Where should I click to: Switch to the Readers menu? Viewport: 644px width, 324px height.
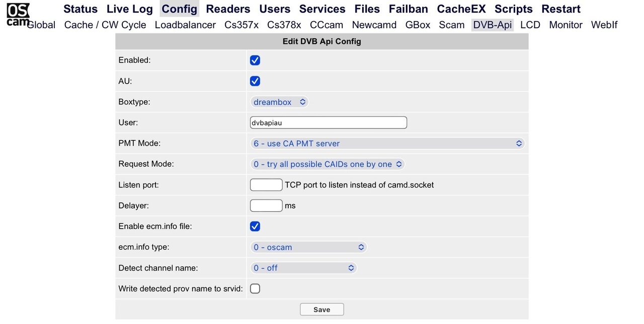tap(228, 9)
